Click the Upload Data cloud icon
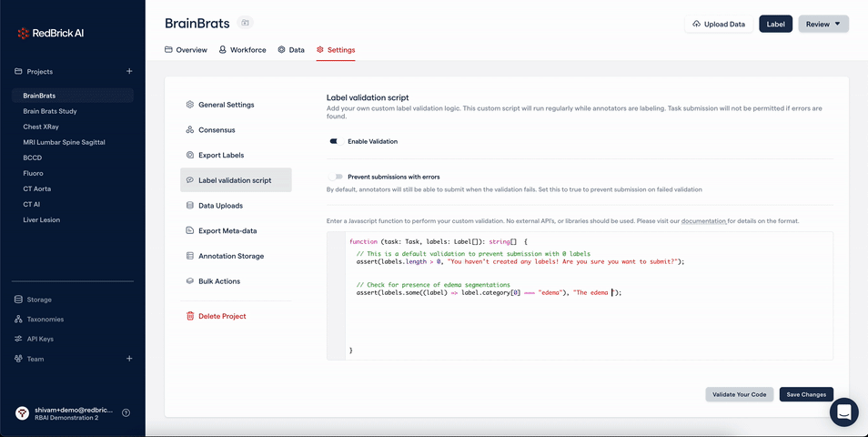 click(696, 25)
